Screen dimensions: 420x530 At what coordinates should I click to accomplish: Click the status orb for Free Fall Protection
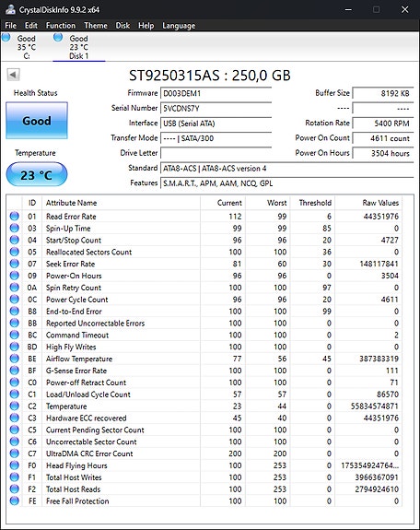(x=15, y=501)
